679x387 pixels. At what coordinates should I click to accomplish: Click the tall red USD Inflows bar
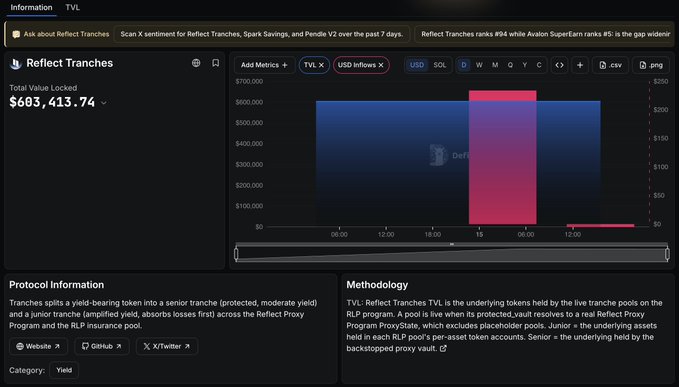coord(503,158)
